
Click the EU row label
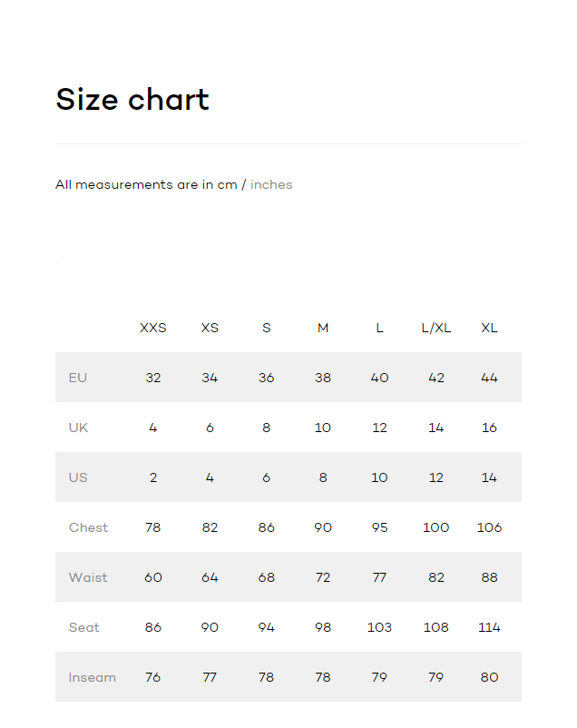pyautogui.click(x=78, y=378)
